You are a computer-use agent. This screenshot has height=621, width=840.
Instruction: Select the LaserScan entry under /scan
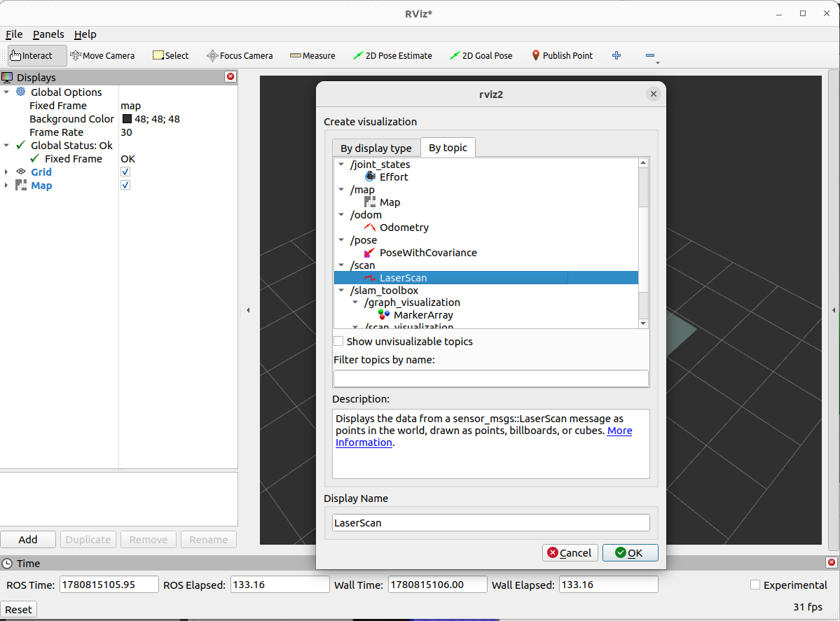[486, 278]
